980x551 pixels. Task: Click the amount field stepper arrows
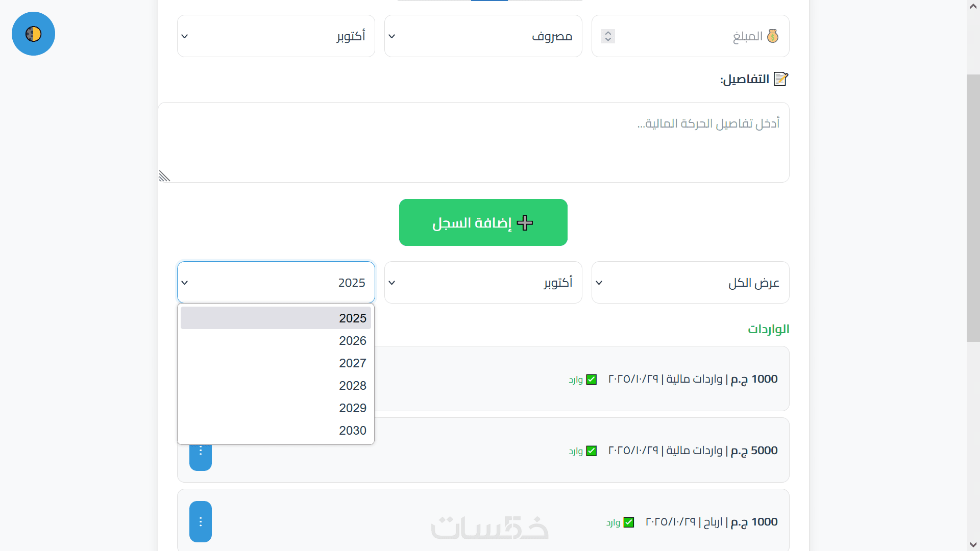[x=608, y=36]
